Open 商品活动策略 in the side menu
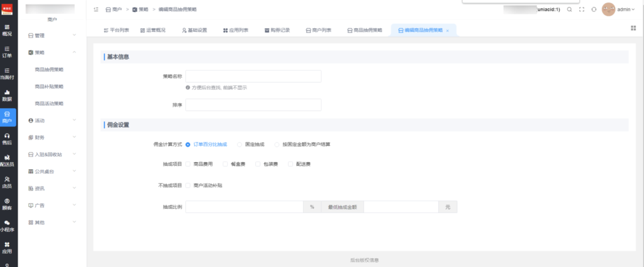Image resolution: width=644 pixels, height=267 pixels. [x=49, y=104]
